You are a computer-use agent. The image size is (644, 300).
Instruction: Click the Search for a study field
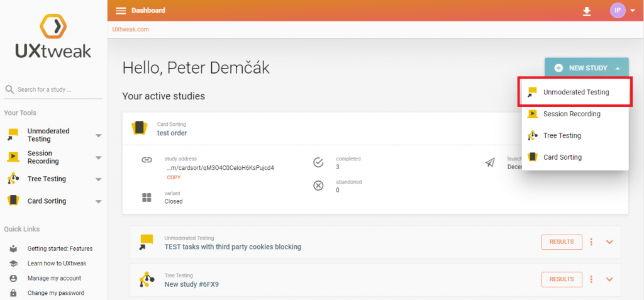[57, 90]
